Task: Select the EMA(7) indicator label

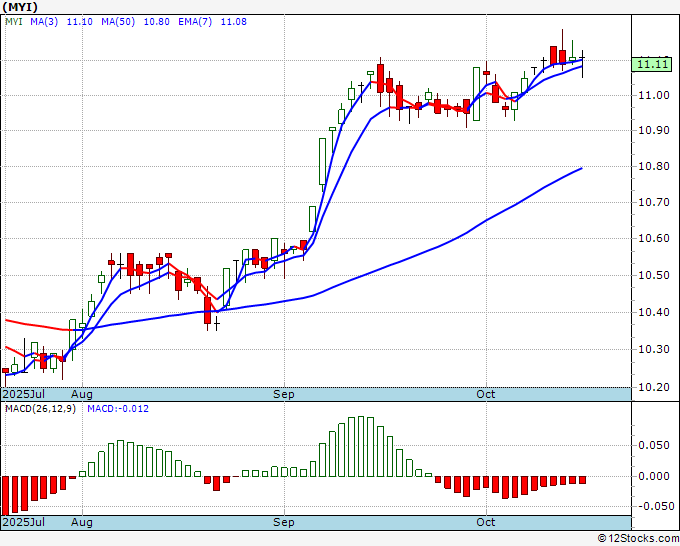Action: [195, 22]
